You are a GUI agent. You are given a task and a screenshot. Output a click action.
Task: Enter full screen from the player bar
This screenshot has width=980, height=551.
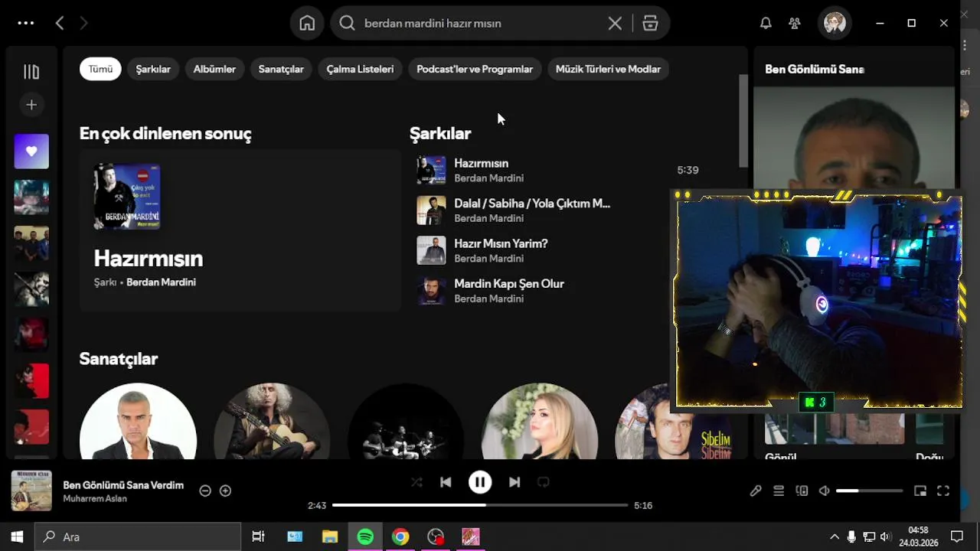pyautogui.click(x=943, y=491)
